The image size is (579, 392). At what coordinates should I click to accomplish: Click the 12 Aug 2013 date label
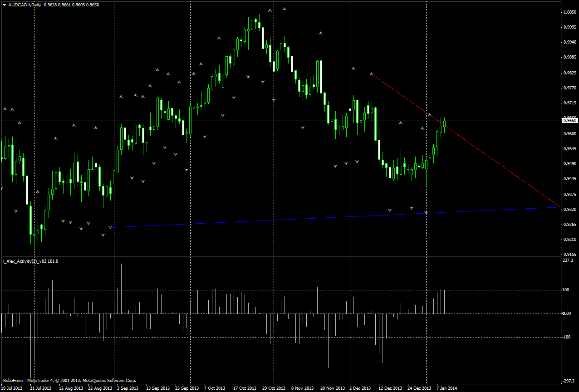[x=71, y=388]
